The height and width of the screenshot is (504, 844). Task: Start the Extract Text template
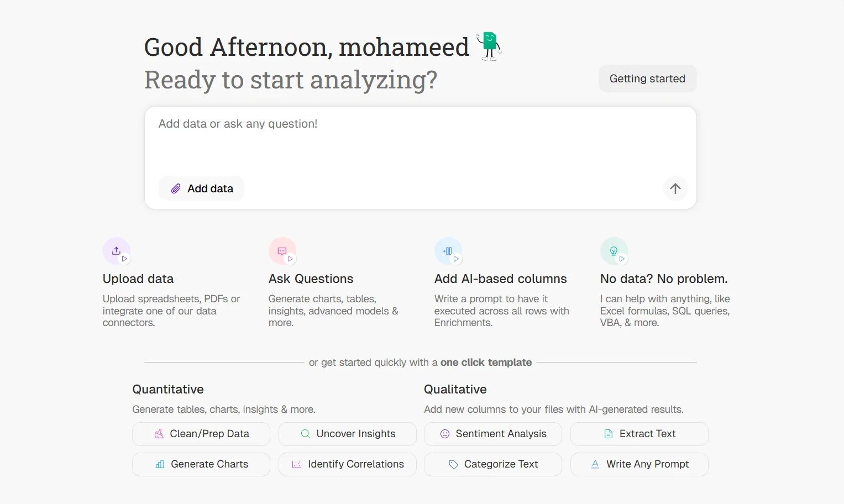(639, 434)
